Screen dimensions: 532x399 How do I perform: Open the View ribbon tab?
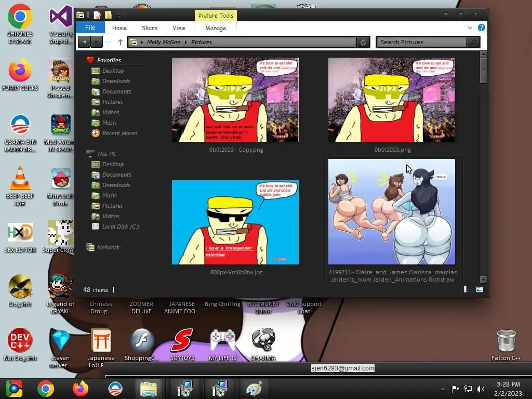179,28
